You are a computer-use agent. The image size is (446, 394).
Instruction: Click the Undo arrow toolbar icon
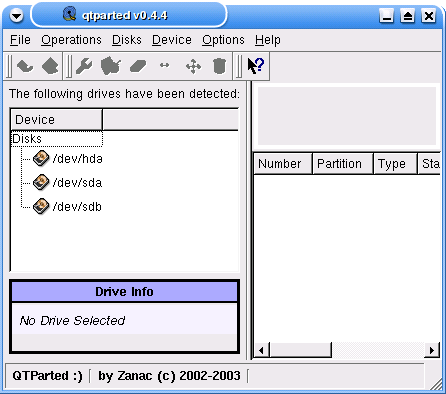coord(25,66)
